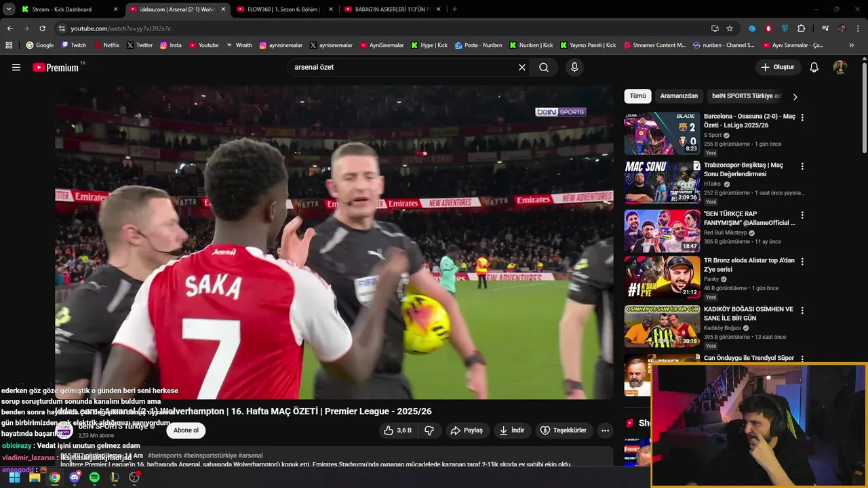Open the Windows Start menu
Viewport: 868px width, 488px height.
click(14, 477)
